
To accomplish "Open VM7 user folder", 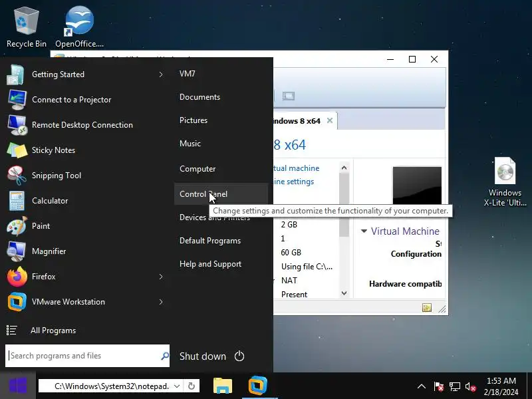I will 188,74.
